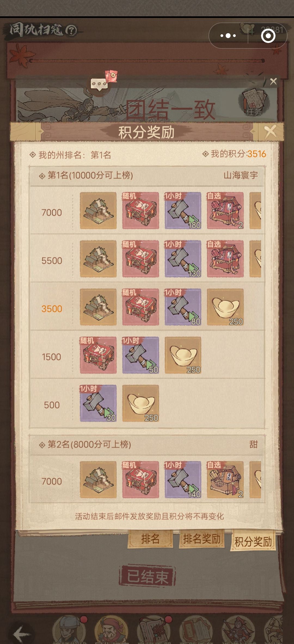Tap the 随机 chest in 5500 row
Screen dimensions: 294x644
click(140, 259)
